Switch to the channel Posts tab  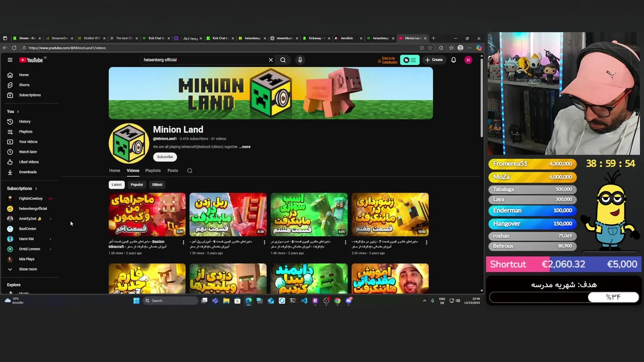click(x=173, y=170)
